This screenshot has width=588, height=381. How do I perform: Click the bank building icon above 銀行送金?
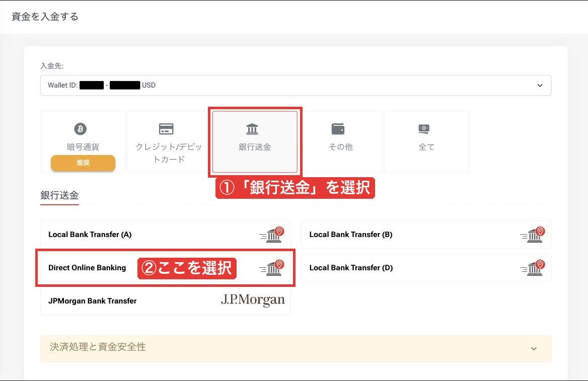(x=252, y=129)
